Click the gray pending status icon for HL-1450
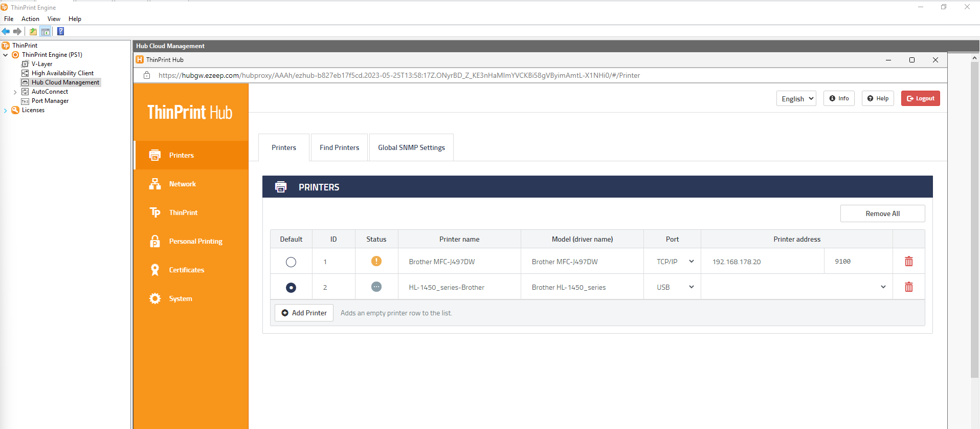 point(376,287)
